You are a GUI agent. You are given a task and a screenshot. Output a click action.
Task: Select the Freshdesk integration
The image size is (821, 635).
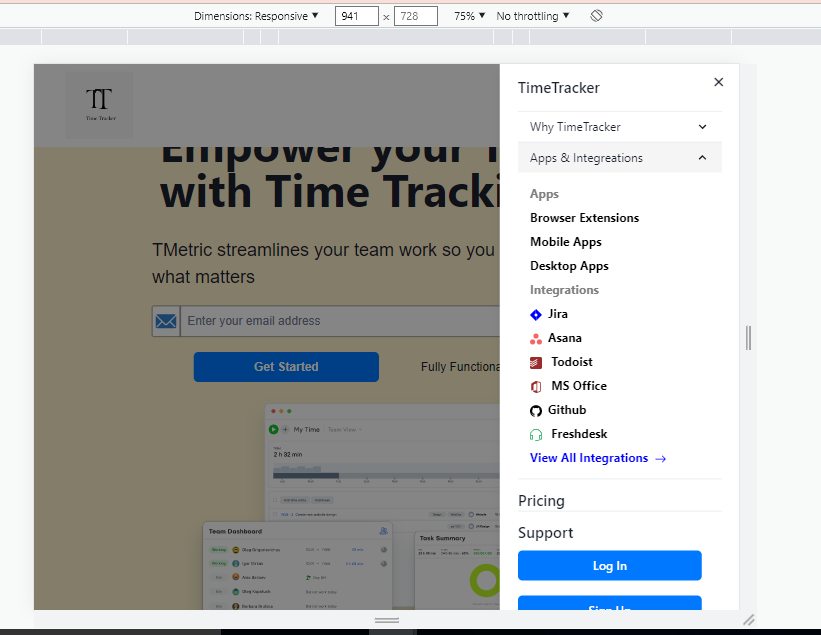tap(579, 434)
